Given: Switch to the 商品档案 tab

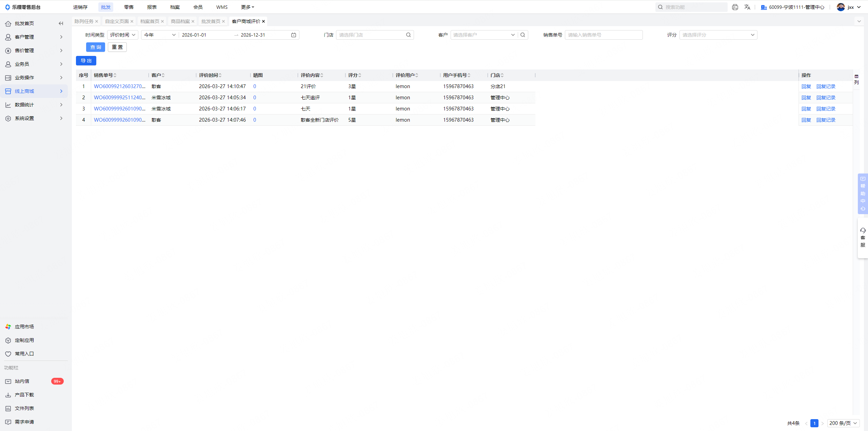Looking at the screenshot, I should [180, 21].
